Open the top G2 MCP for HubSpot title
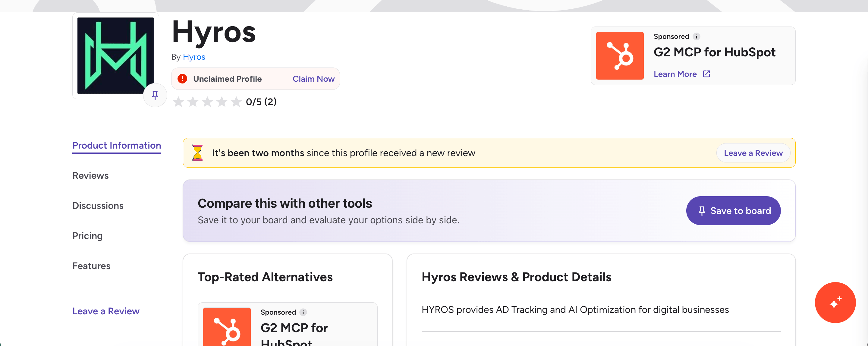 pyautogui.click(x=714, y=52)
